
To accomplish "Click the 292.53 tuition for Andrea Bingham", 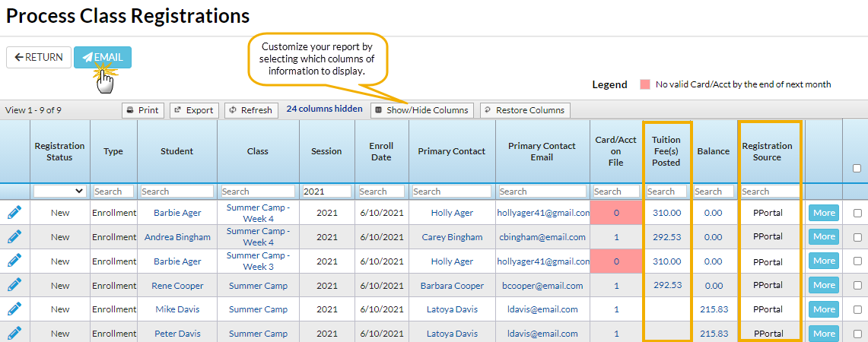I will pyautogui.click(x=666, y=237).
